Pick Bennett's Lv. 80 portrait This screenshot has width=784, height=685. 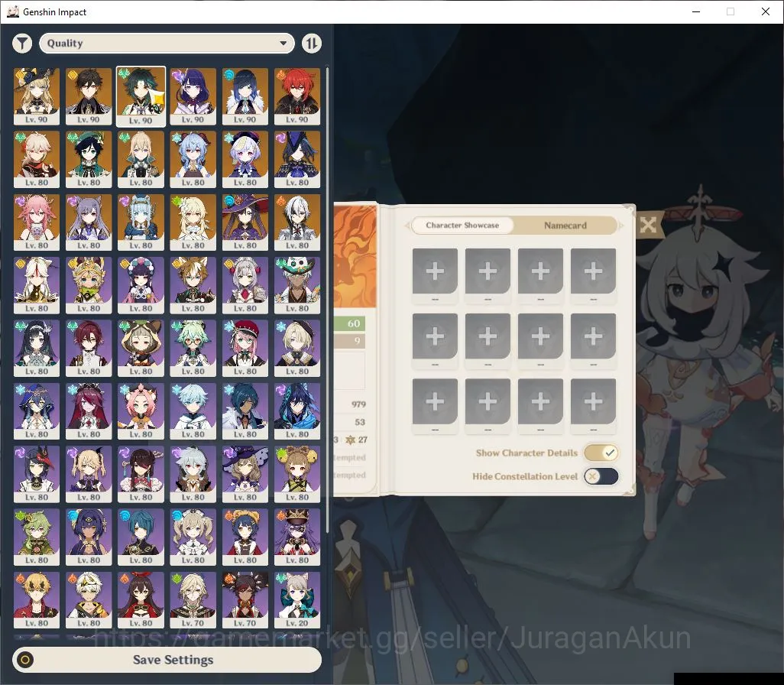89,600
